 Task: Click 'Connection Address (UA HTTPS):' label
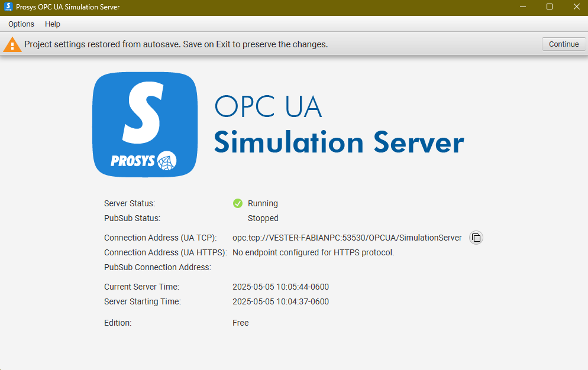(x=166, y=252)
